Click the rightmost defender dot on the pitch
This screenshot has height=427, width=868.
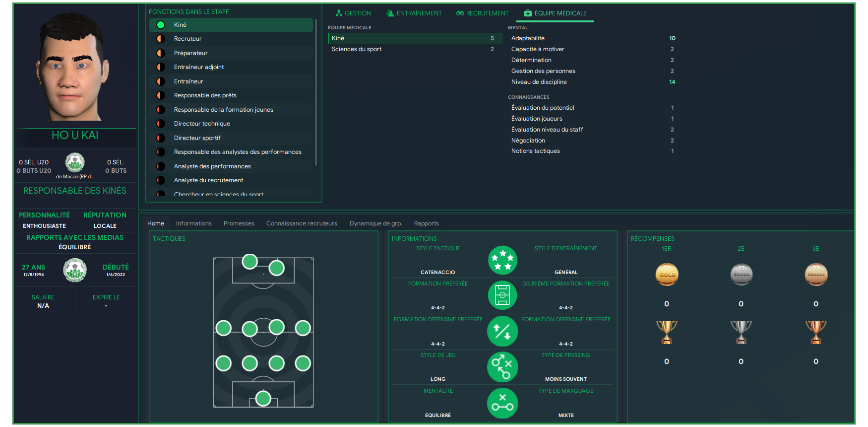(x=303, y=363)
